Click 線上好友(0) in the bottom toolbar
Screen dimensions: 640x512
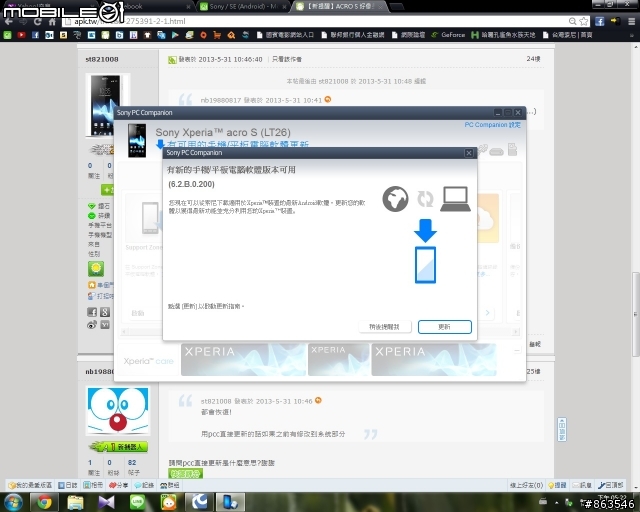coord(527,485)
